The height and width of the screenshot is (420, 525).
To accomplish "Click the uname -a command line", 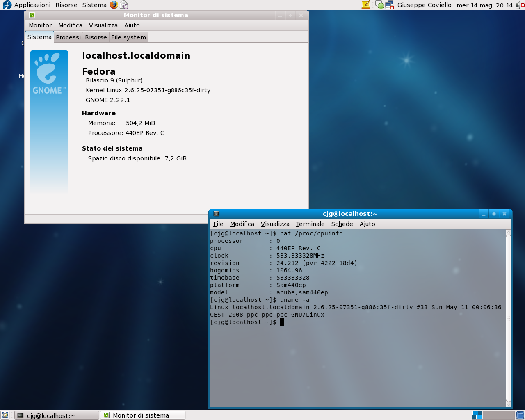I will coord(260,300).
